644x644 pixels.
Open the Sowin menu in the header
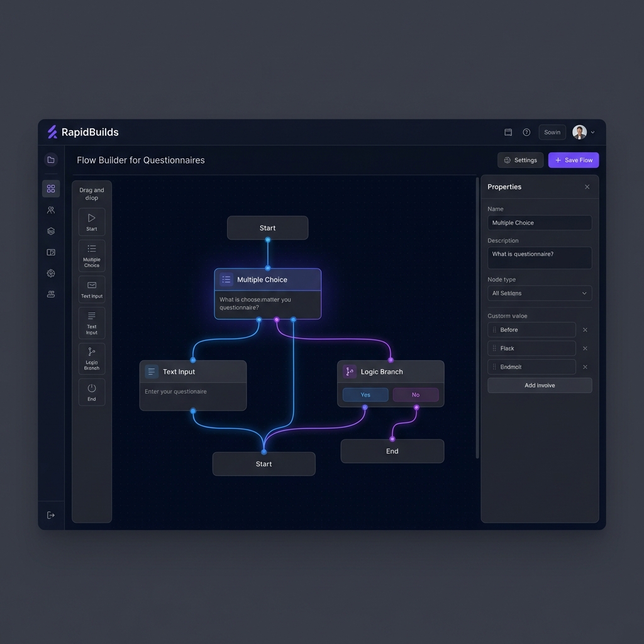[x=552, y=132]
